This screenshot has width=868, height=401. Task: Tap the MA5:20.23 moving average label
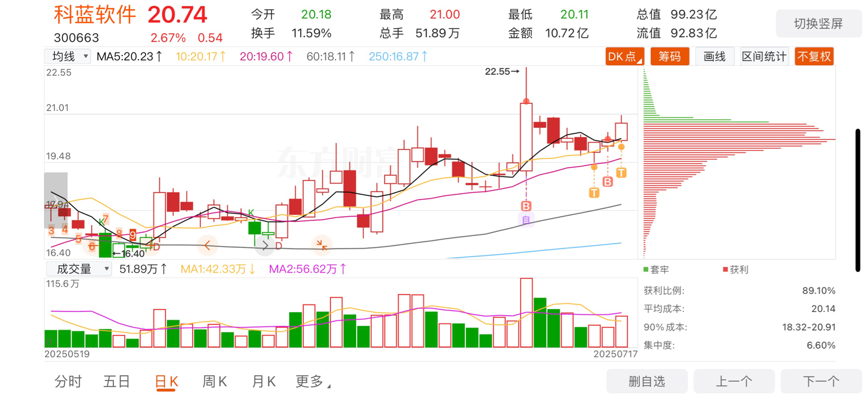point(130,56)
